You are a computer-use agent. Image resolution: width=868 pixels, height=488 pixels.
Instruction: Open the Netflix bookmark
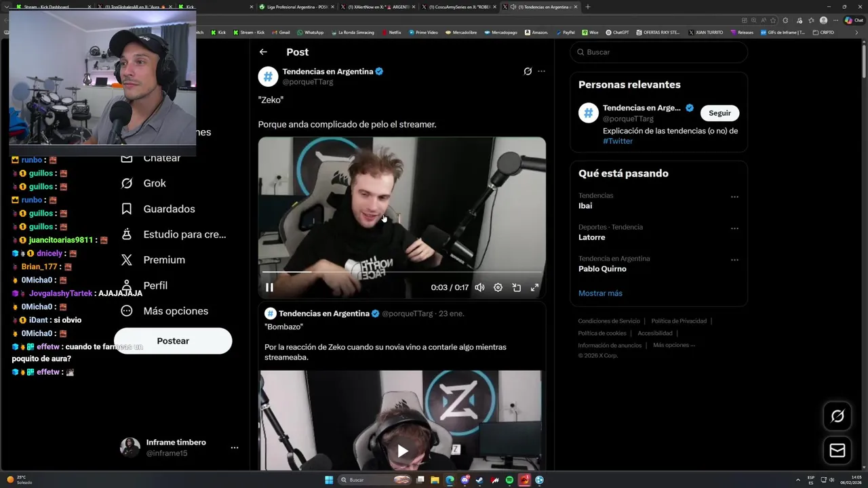[391, 33]
